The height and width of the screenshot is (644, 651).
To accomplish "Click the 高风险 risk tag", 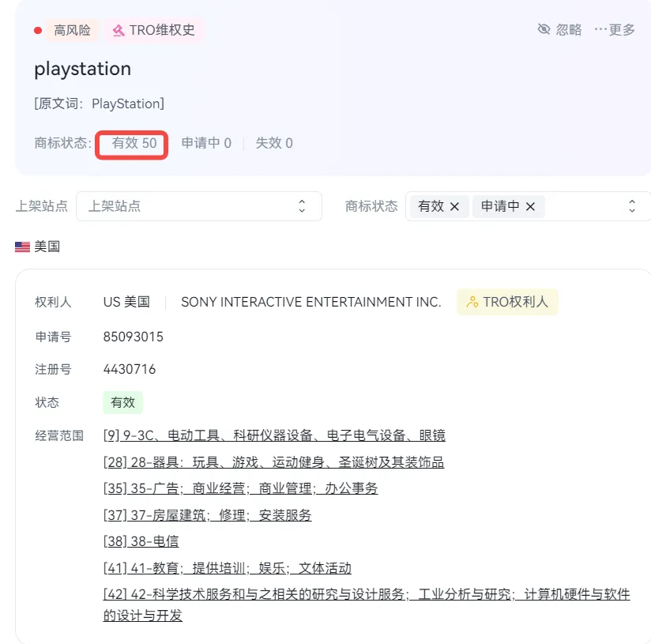I will point(72,30).
